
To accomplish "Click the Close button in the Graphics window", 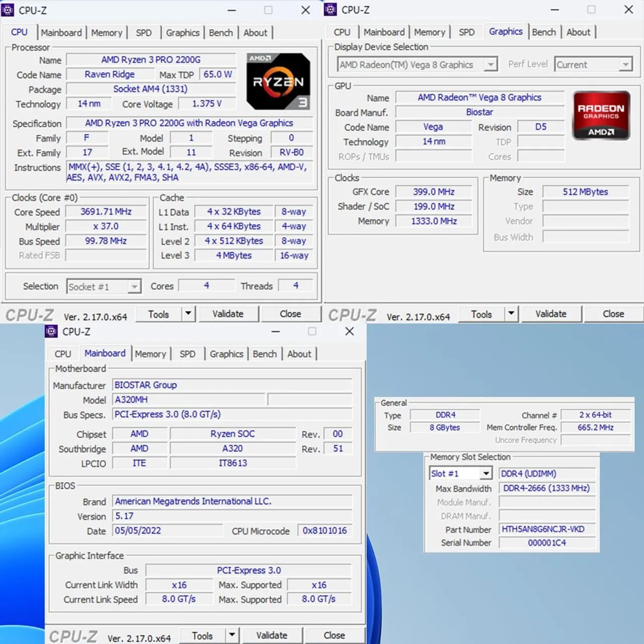I will [x=613, y=314].
